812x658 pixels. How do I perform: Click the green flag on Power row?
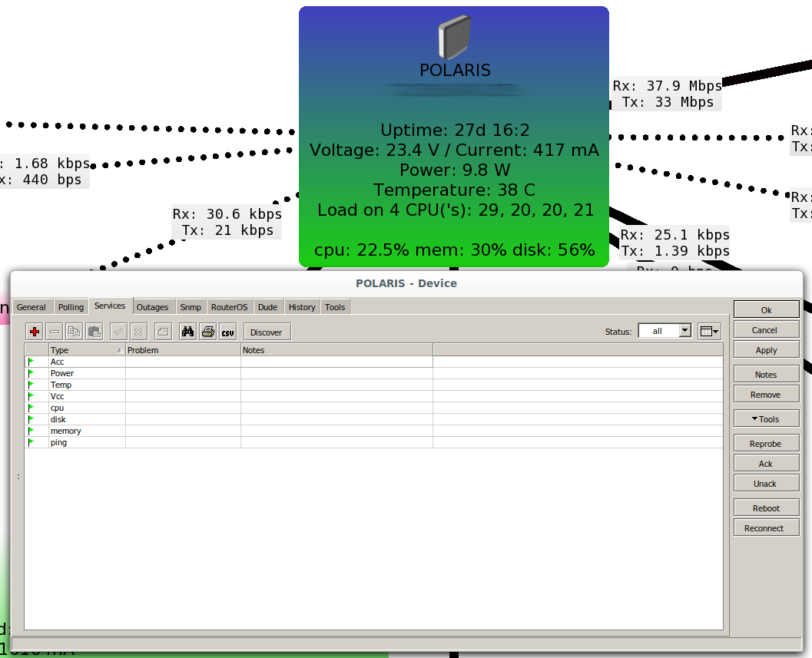31,372
